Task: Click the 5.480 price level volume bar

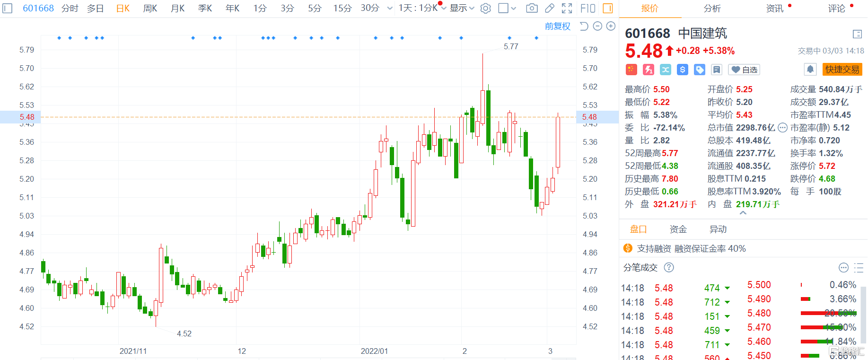Action: 828,313
